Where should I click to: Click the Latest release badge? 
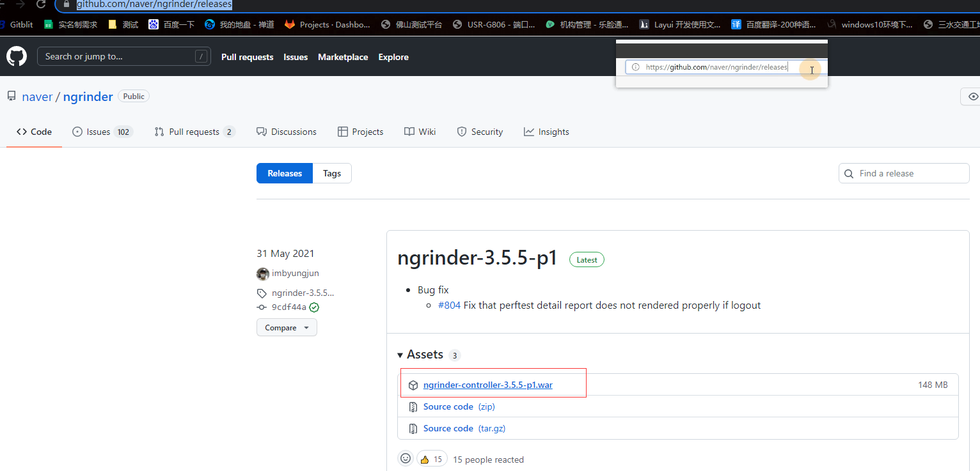coord(587,259)
